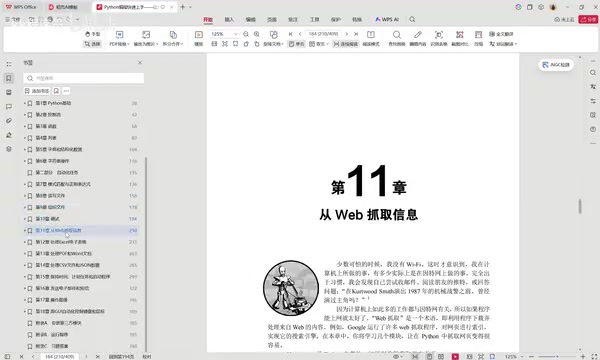Expand the 第7章 bookmark entry
Image resolution: width=600 pixels, height=360 pixels.
(x=25, y=184)
